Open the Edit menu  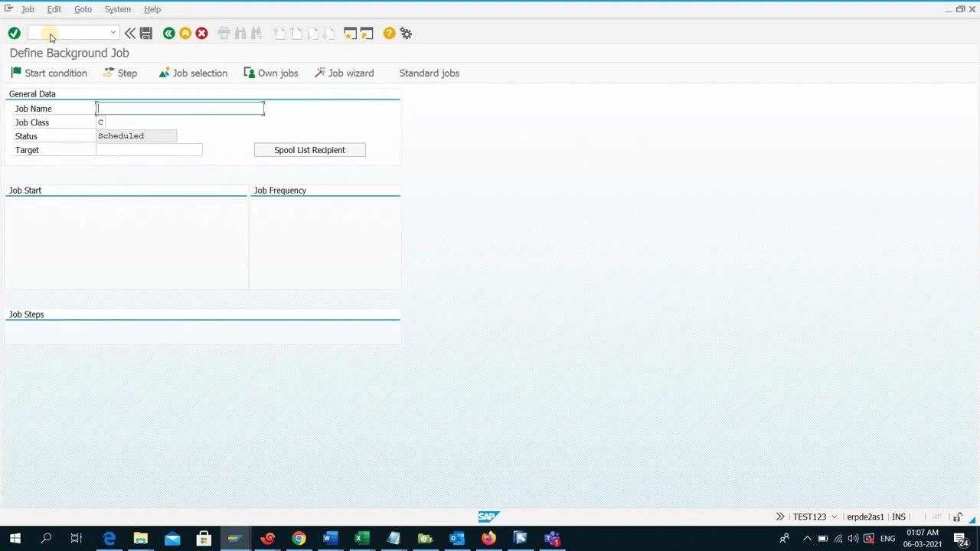coord(54,9)
